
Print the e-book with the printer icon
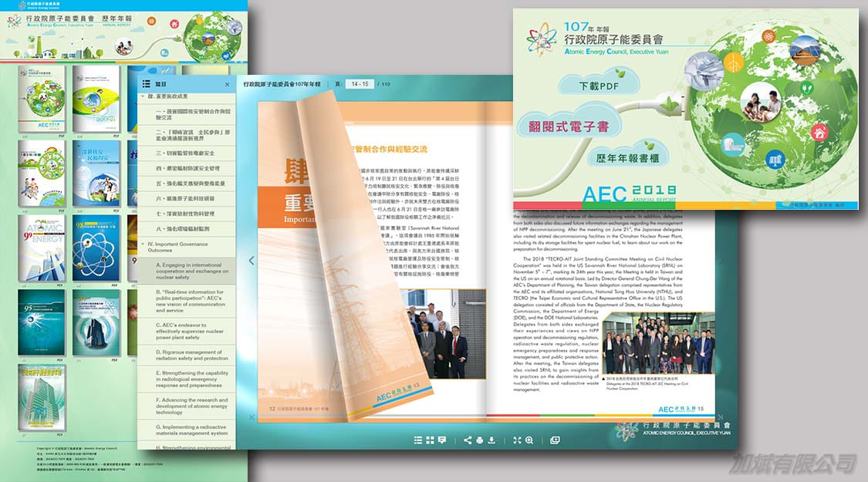coord(479,440)
